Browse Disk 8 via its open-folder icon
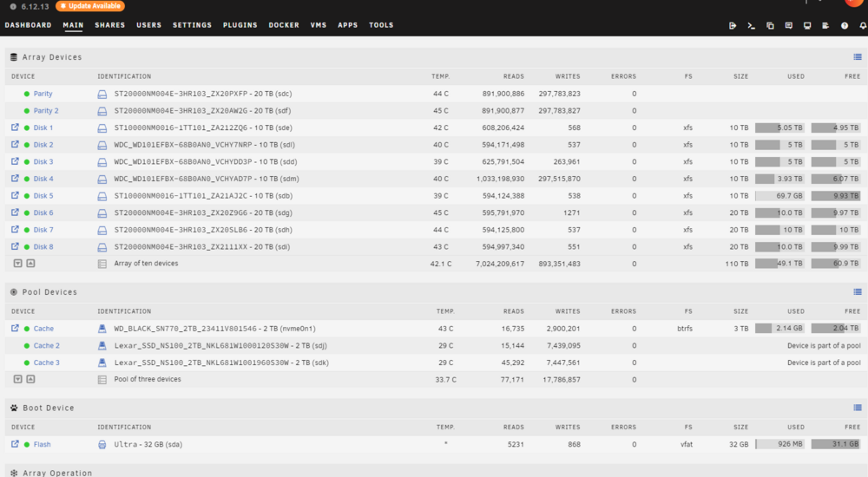Image resolution: width=868 pixels, height=477 pixels. tap(15, 246)
